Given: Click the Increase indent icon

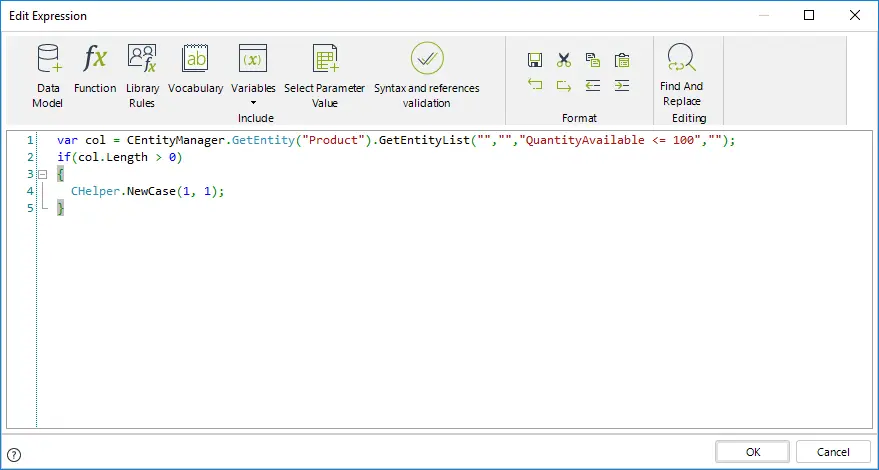Looking at the screenshot, I should (x=622, y=85).
